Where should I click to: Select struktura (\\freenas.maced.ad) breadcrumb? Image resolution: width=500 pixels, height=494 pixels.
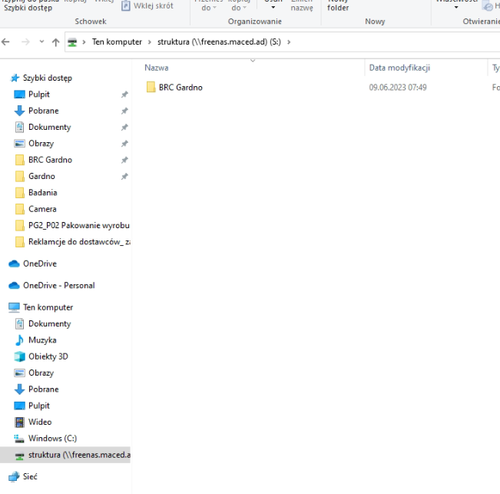[x=219, y=42]
